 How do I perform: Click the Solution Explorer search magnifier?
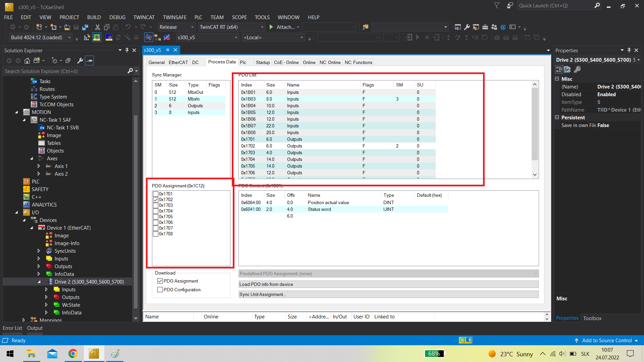coord(130,71)
